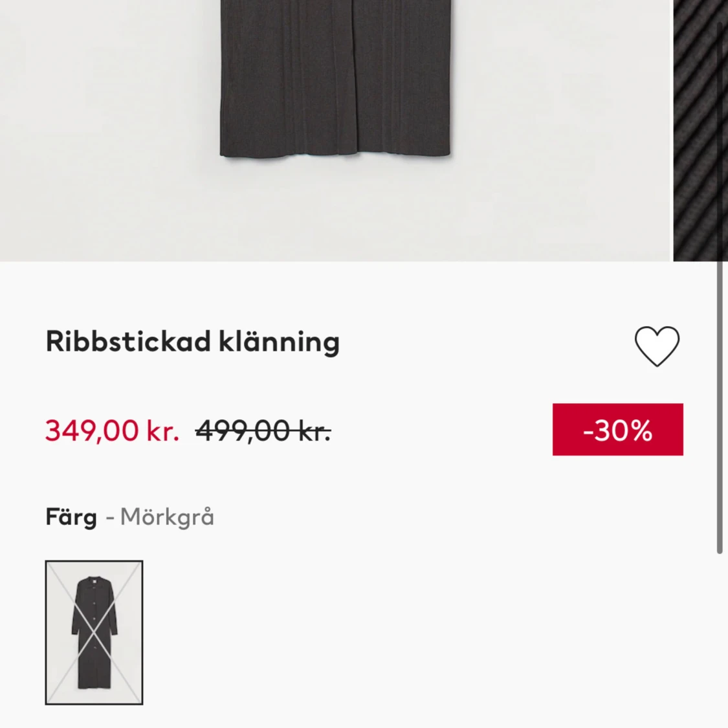The height and width of the screenshot is (728, 728).
Task: Click the Färg label
Action: click(71, 517)
